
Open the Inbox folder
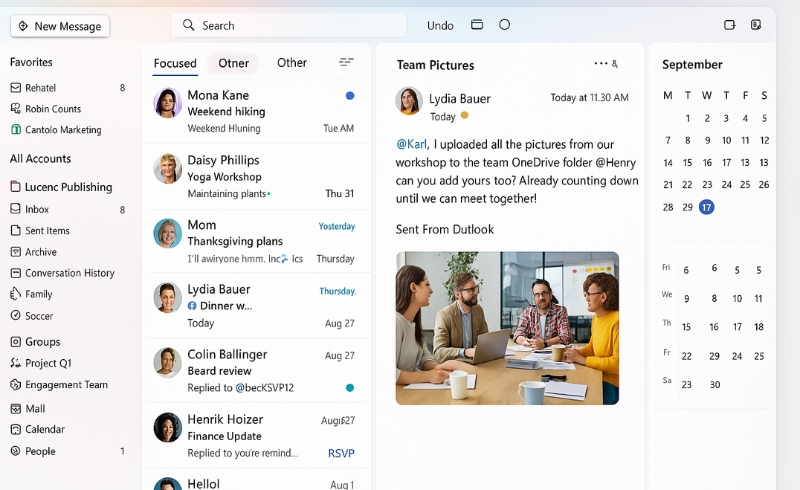67,209
